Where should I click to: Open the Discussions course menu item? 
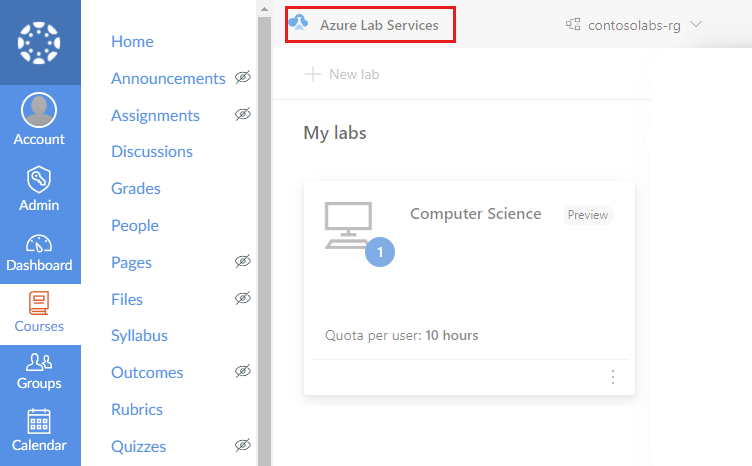click(x=152, y=152)
